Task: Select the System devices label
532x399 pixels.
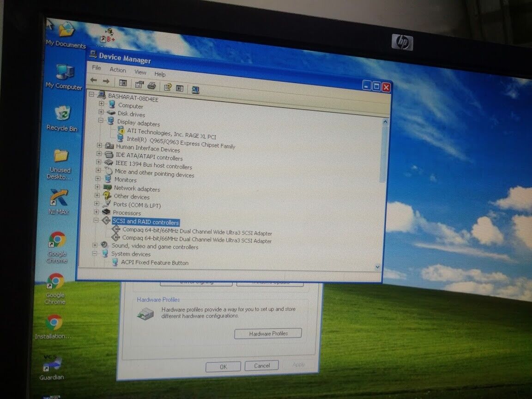Action: (x=131, y=254)
